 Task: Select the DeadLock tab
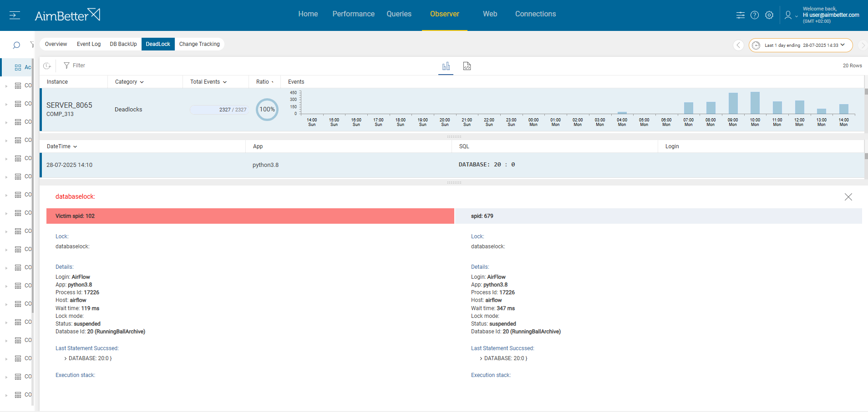(158, 44)
